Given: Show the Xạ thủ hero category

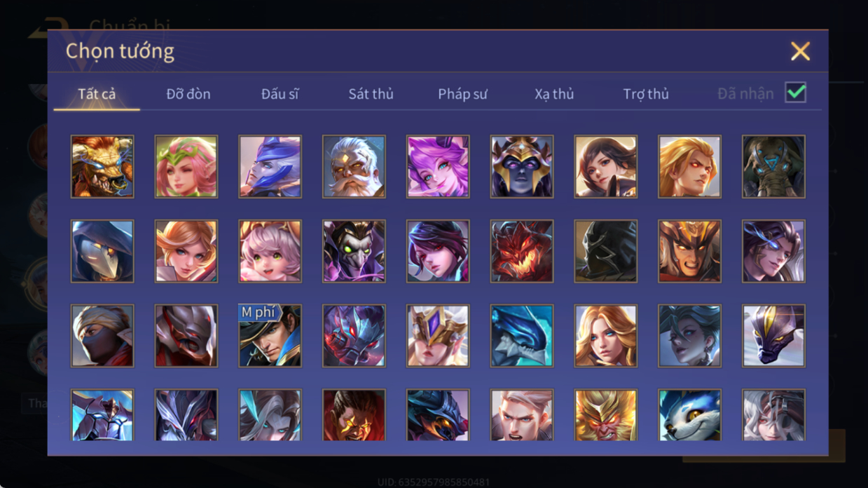Looking at the screenshot, I should click(554, 94).
